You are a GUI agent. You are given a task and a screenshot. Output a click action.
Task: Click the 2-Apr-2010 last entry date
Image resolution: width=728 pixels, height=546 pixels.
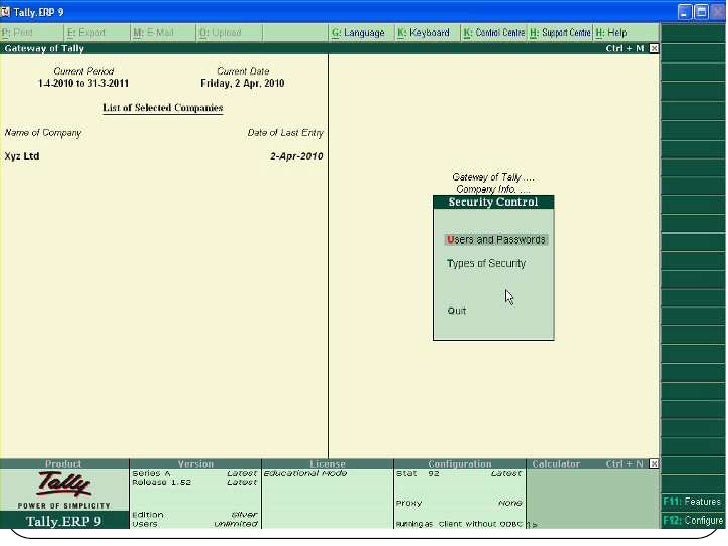pos(296,156)
